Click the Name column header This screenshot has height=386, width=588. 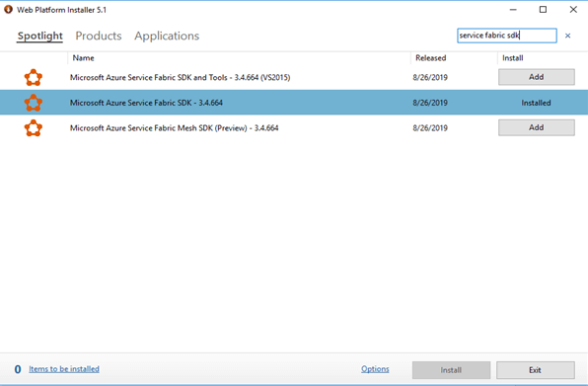coord(83,58)
